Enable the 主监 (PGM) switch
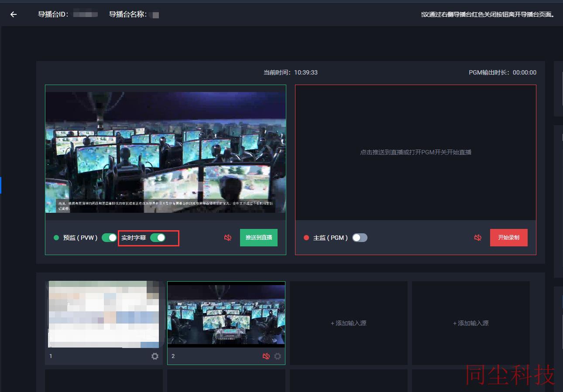 360,238
